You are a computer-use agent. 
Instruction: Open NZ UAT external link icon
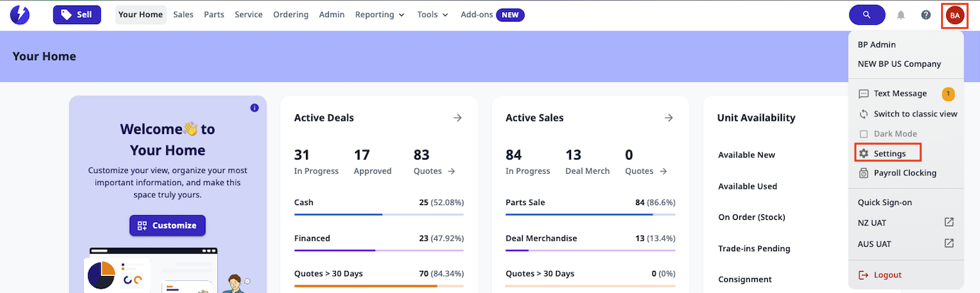949,222
